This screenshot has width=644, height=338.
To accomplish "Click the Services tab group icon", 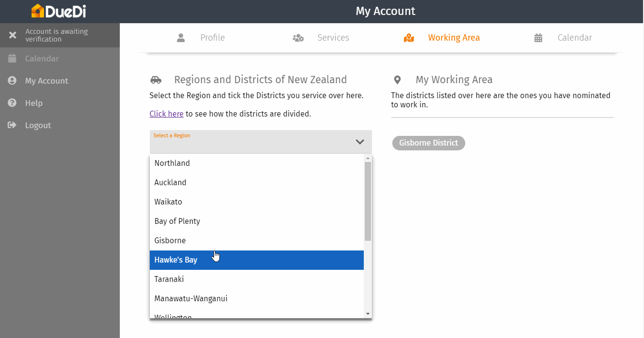I will 298,38.
